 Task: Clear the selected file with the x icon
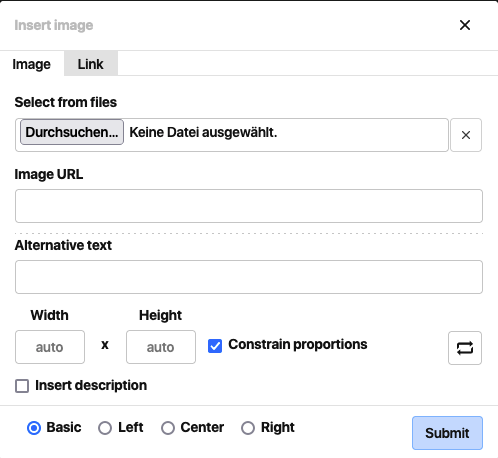[466, 135]
